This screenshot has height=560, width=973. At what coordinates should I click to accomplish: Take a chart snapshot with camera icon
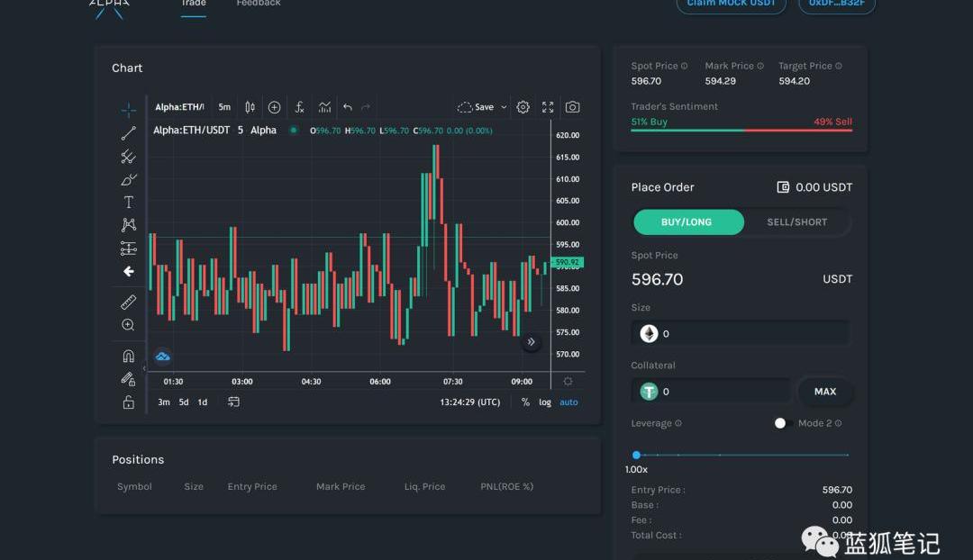[573, 107]
